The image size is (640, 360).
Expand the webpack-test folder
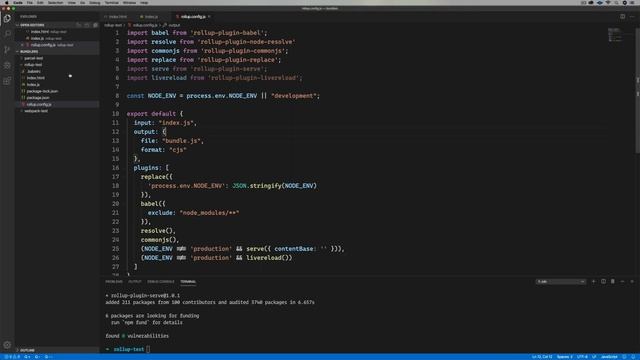point(36,111)
